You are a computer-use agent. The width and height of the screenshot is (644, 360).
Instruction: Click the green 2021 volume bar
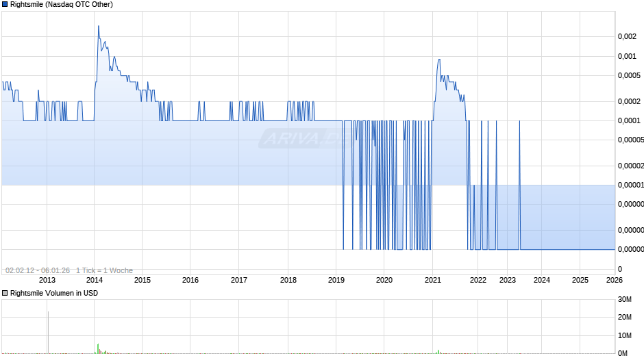438,352
